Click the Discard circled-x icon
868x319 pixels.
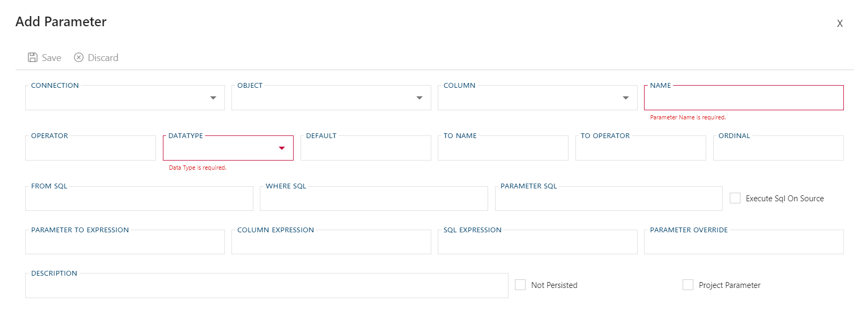point(79,57)
